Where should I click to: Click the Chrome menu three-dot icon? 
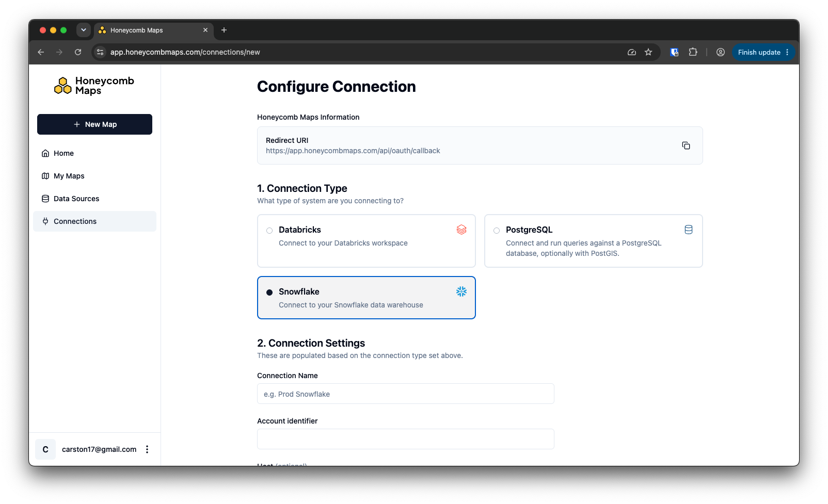[787, 52]
